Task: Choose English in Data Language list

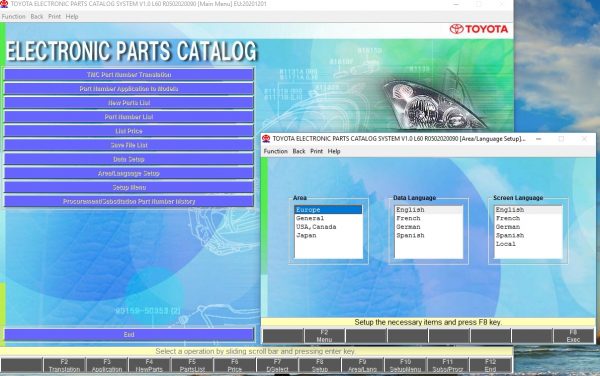Action: click(428, 210)
